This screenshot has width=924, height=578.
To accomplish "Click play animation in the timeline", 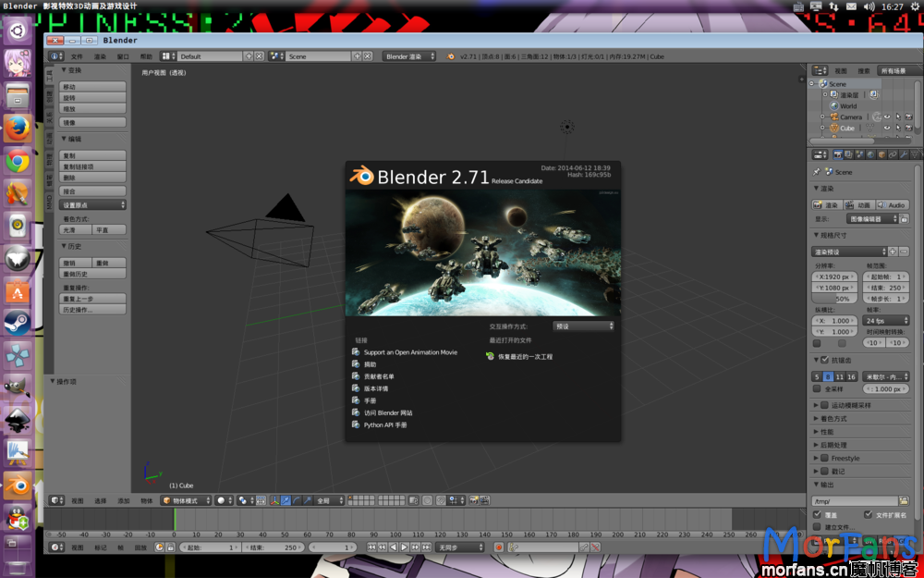I will (405, 547).
